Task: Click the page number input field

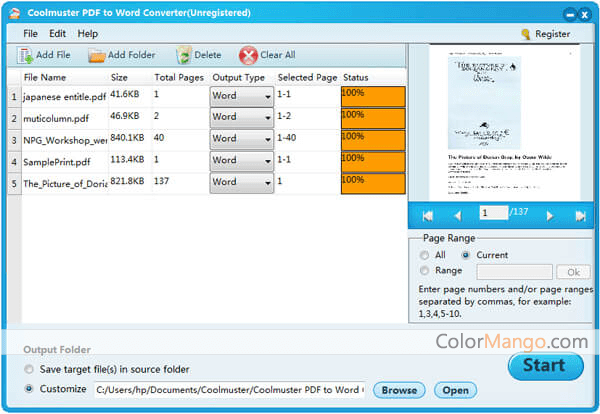Action: 492,213
